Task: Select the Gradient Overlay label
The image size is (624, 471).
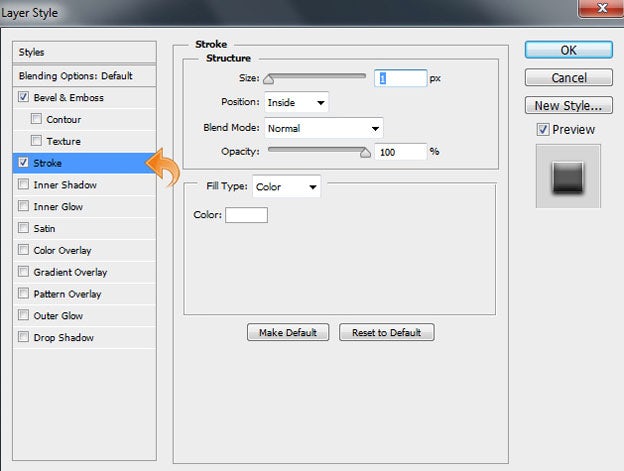Action: click(70, 272)
